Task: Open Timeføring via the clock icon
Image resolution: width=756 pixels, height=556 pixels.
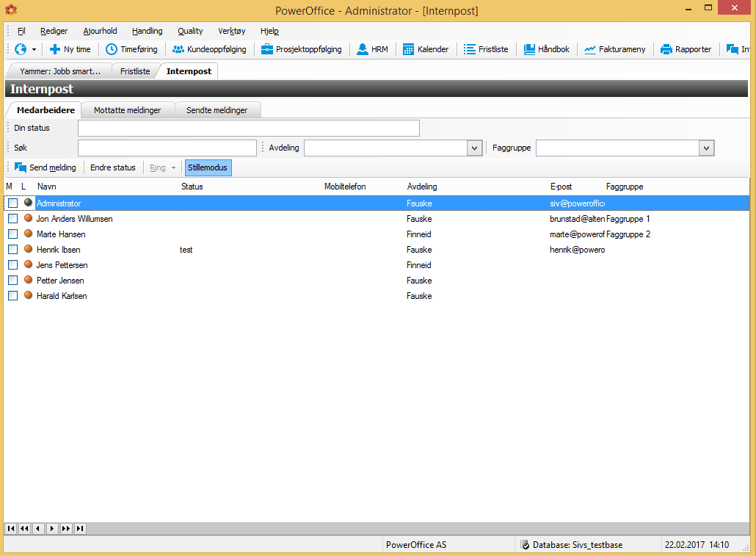Action: [x=112, y=49]
